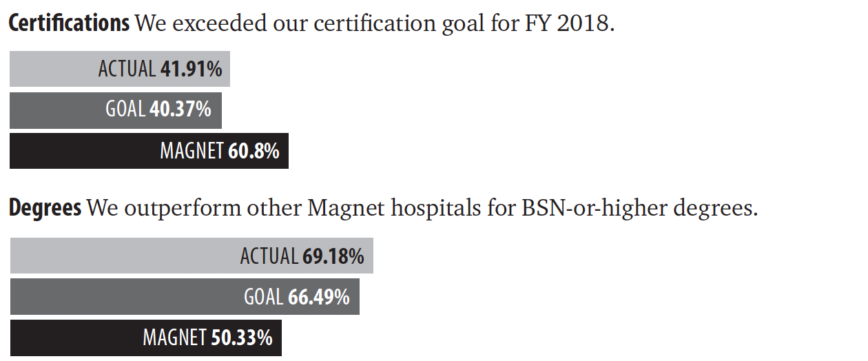Click the 50.33% value
Image resolution: width=868 pixels, height=361 pixels.
tap(242, 338)
